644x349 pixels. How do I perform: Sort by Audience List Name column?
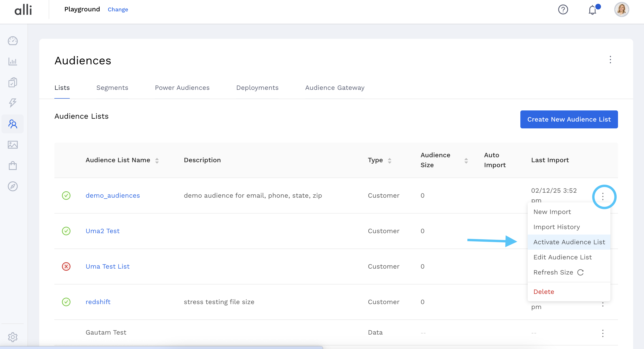[x=157, y=161]
